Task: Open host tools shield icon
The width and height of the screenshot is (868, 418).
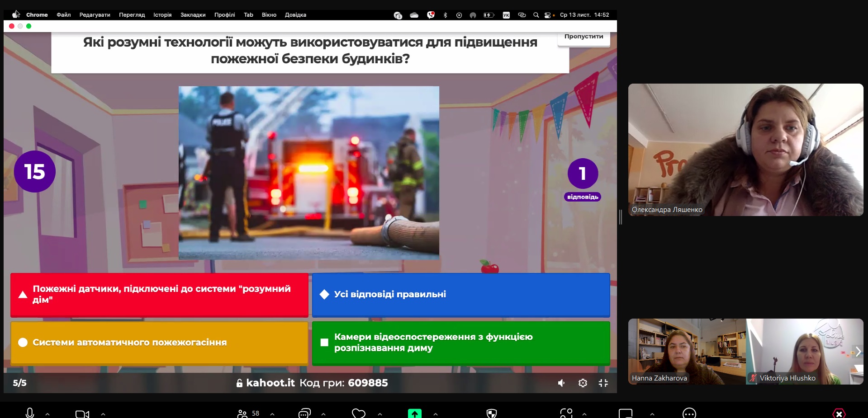Action: coord(491,413)
